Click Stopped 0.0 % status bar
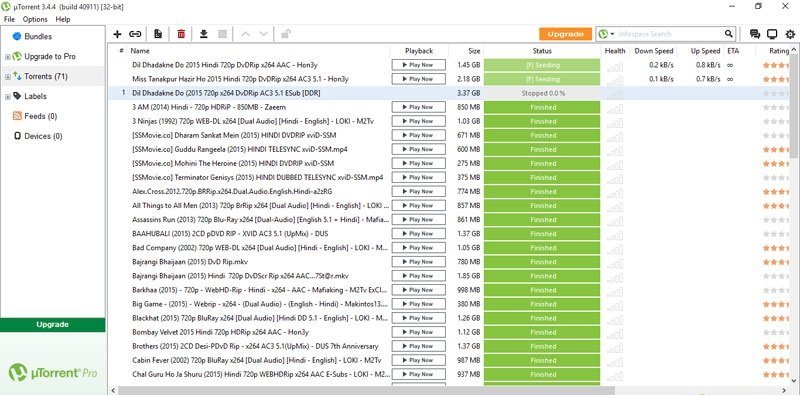 (542, 93)
